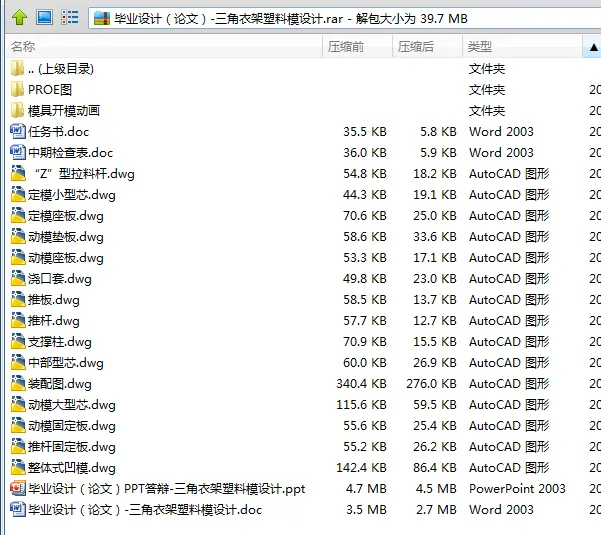Image resolution: width=601 pixels, height=535 pixels.
Task: Sort by 类型 column header
Action: (522, 46)
